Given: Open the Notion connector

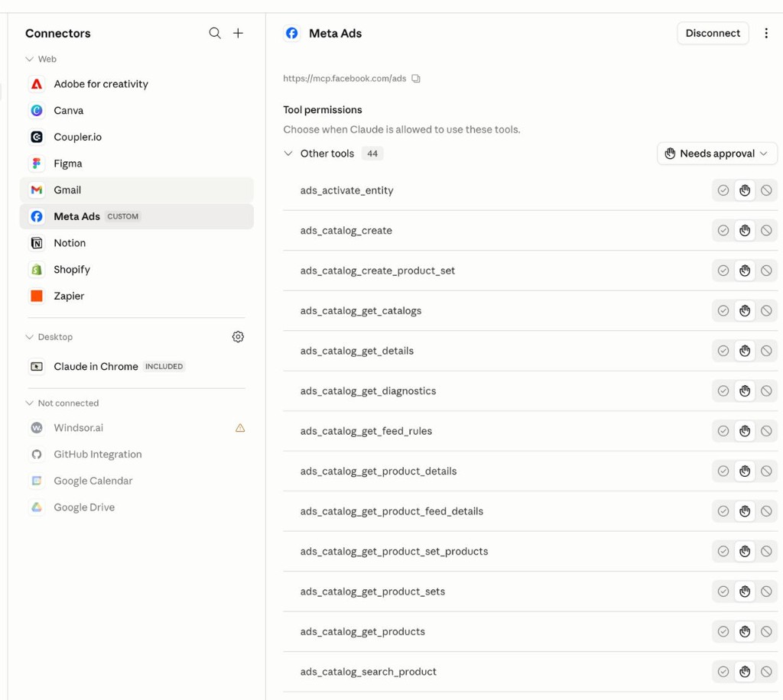Looking at the screenshot, I should (x=136, y=243).
